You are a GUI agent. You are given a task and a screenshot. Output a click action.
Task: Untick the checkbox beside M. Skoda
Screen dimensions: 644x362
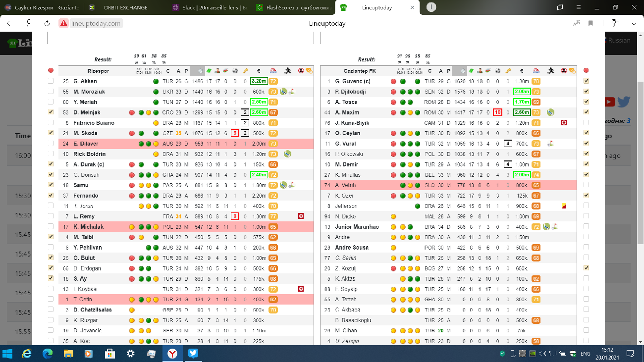tap(51, 133)
